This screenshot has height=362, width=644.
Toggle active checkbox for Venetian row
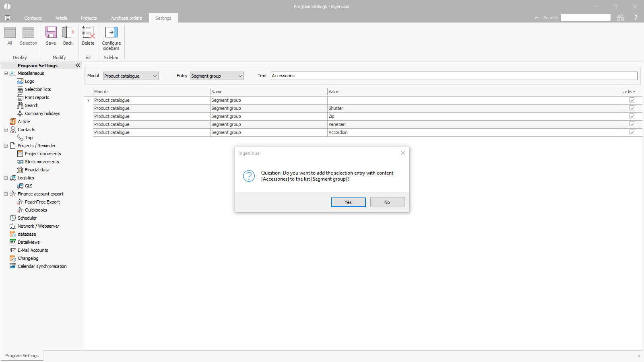click(632, 124)
